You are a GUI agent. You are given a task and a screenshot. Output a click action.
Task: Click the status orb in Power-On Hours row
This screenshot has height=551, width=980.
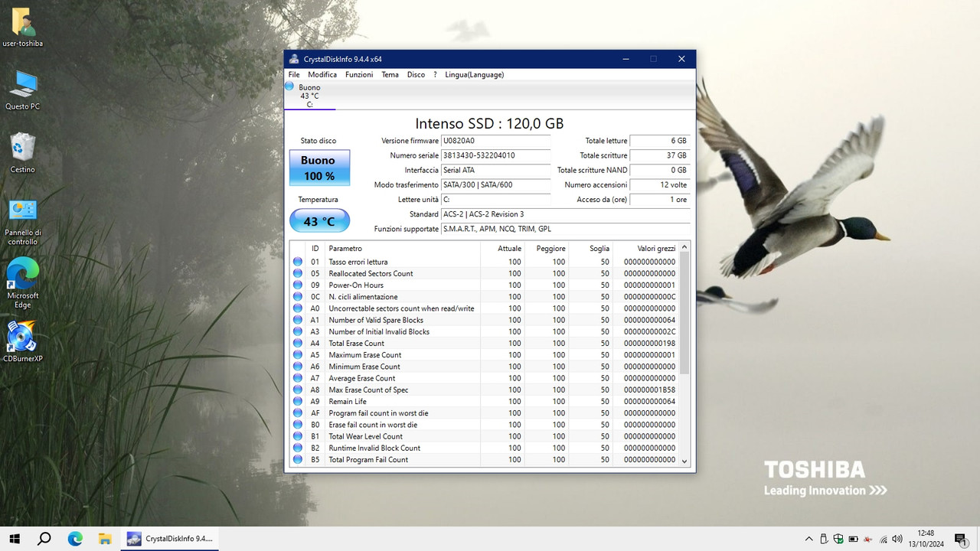[x=298, y=285]
